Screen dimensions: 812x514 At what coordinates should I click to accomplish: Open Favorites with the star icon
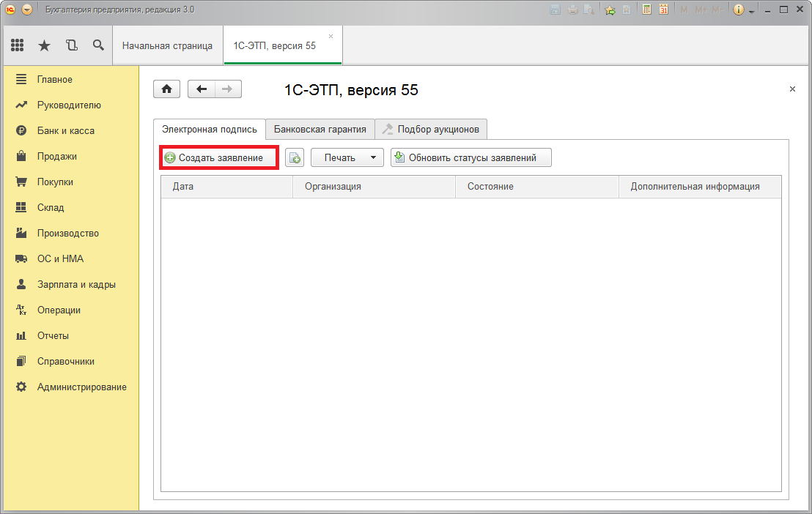[x=44, y=45]
